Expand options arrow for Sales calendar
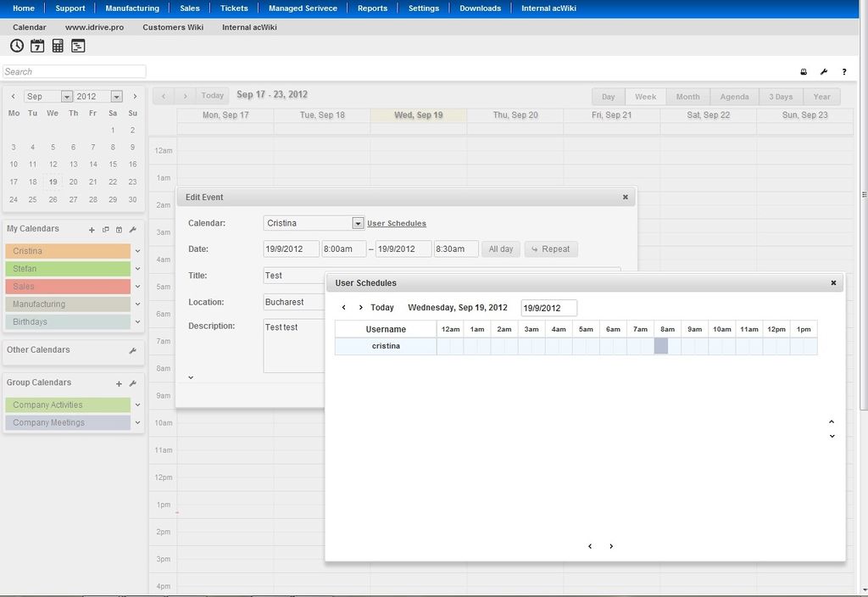 click(137, 287)
